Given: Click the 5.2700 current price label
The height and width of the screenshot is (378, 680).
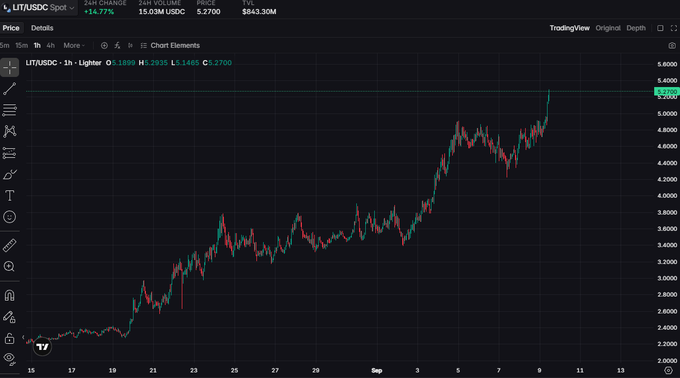Looking at the screenshot, I should (x=667, y=92).
